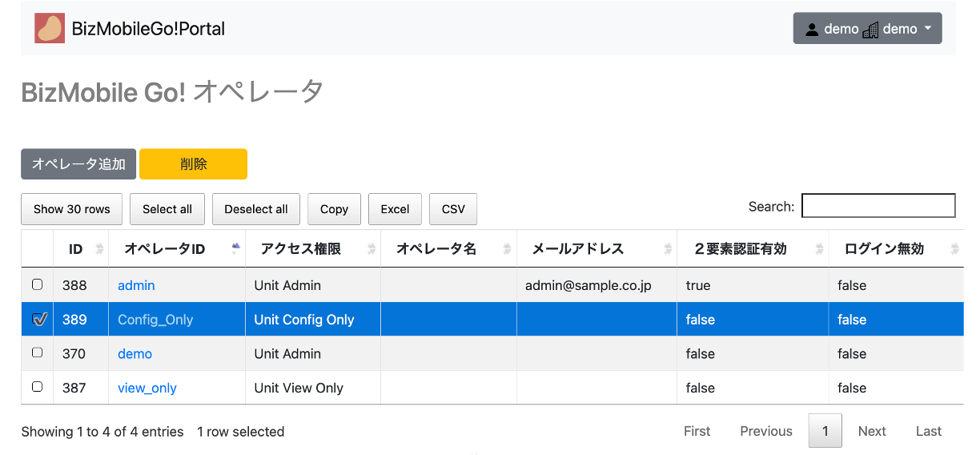Open the demo operator ID link
The width and height of the screenshot is (980, 455).
tap(135, 353)
